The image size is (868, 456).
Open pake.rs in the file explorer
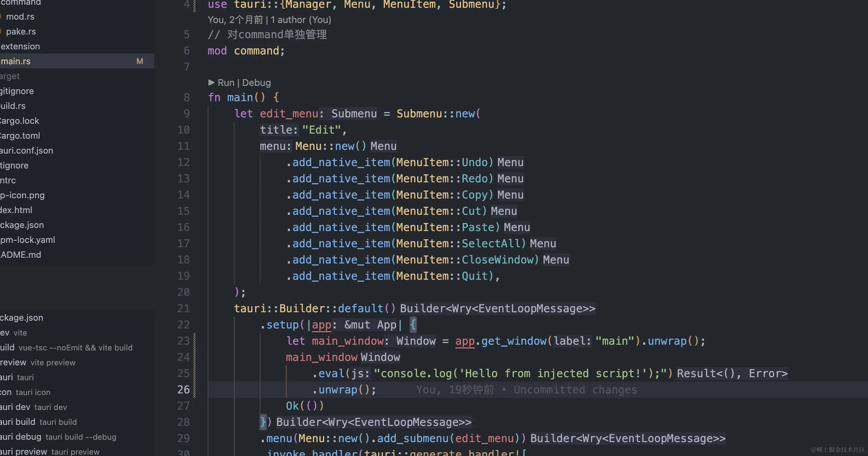(21, 31)
